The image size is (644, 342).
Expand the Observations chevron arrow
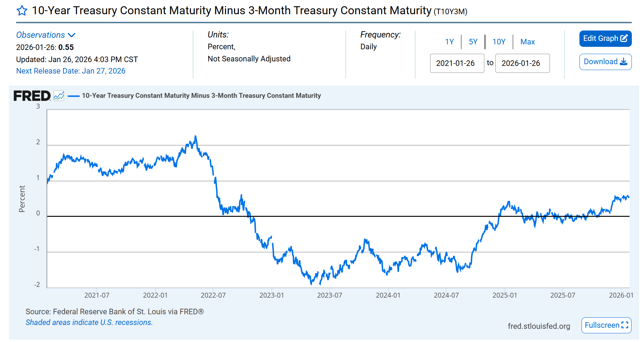(x=72, y=35)
